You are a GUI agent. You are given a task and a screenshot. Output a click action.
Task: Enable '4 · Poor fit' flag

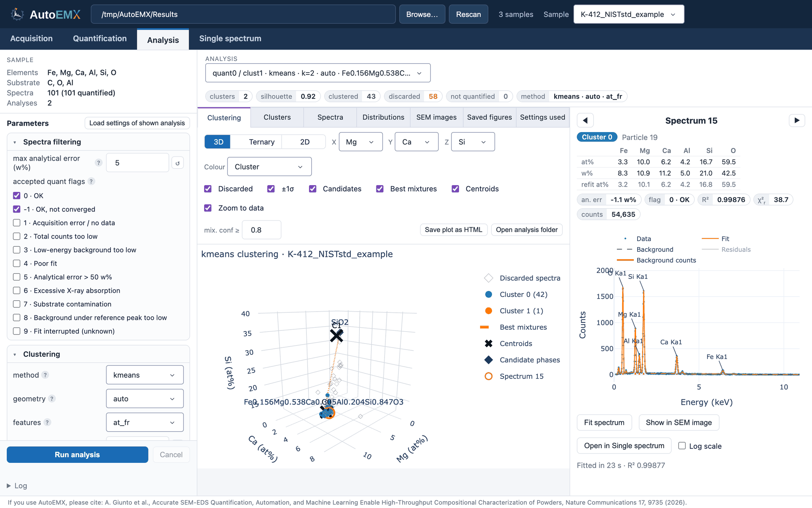(17, 263)
